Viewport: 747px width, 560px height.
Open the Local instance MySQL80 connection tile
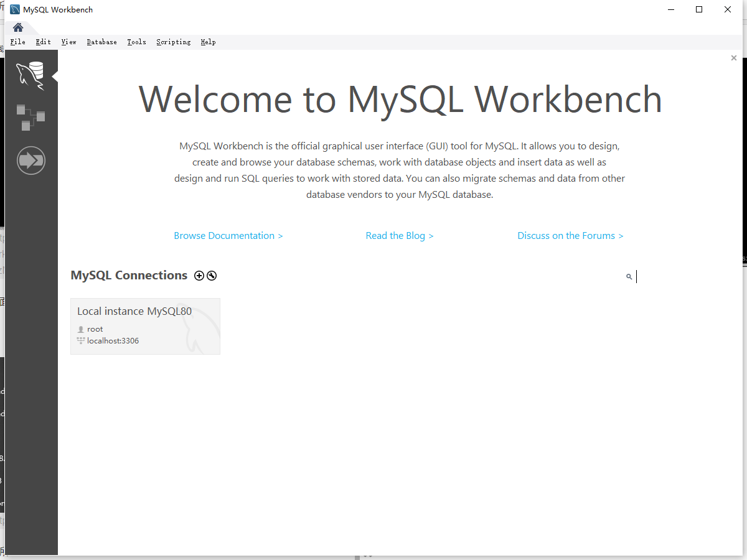click(145, 326)
